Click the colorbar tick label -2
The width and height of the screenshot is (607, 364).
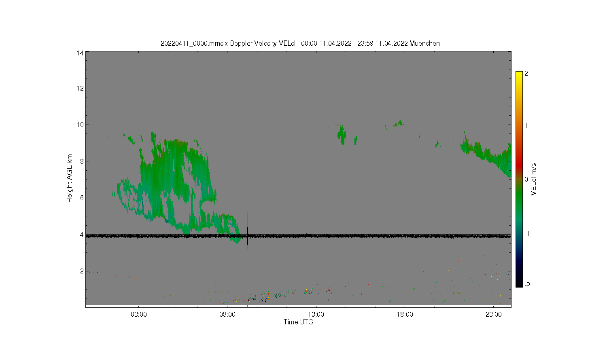coord(527,285)
